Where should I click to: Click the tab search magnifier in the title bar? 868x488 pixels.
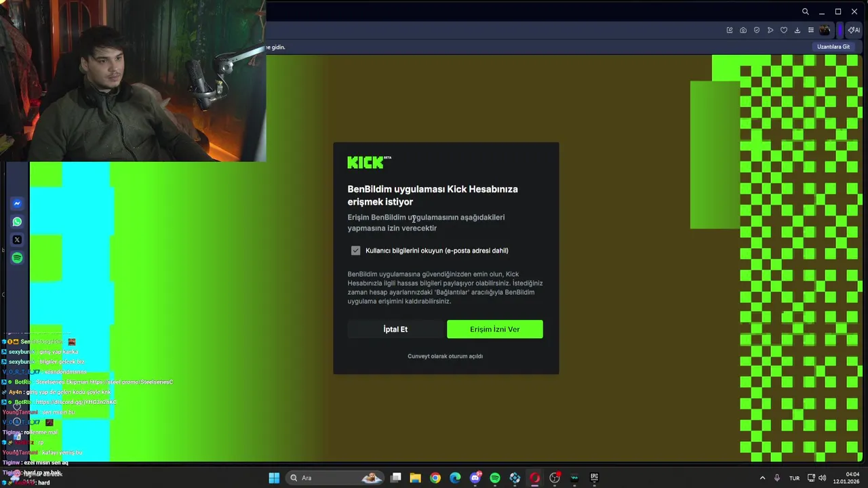point(805,12)
